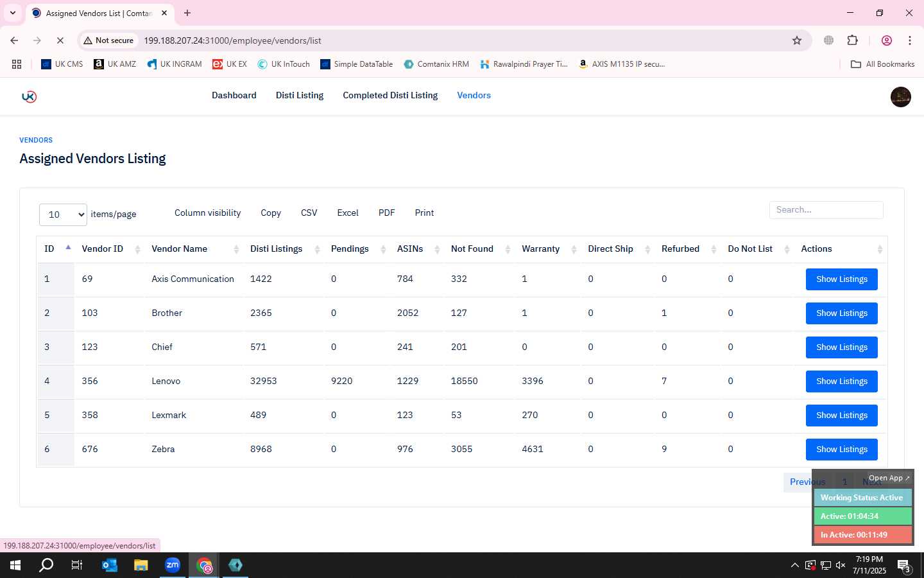Open Outlook from taskbar
The image size is (924, 578).
click(x=109, y=565)
